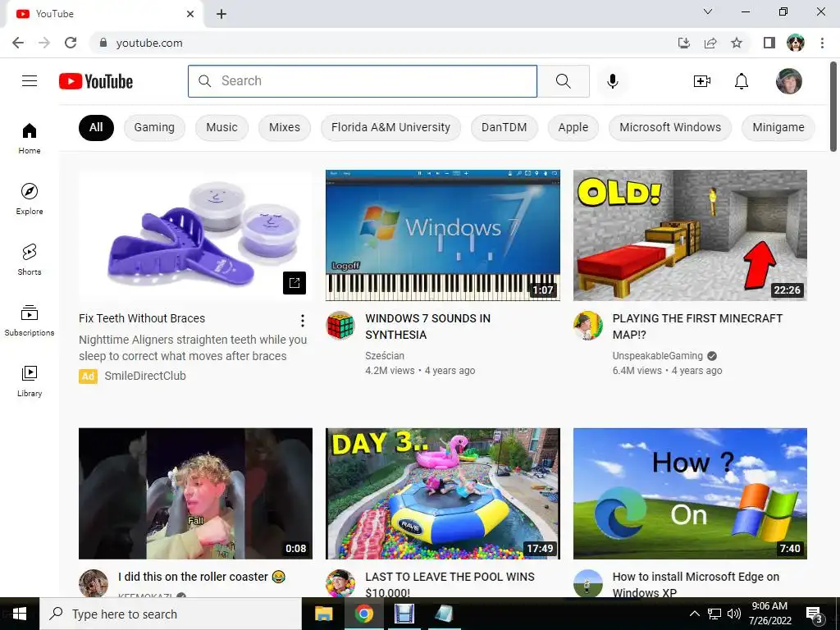Toggle Chrome side panel icon
Screen dimensions: 840x630
(x=769, y=43)
